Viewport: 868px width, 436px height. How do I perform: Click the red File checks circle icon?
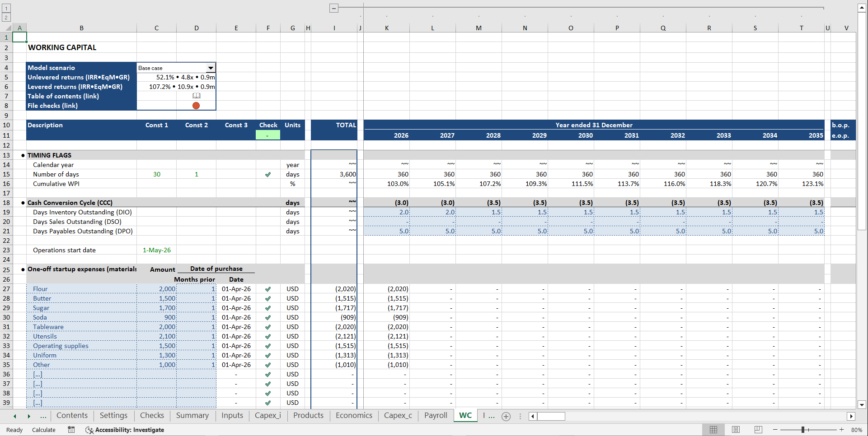196,105
